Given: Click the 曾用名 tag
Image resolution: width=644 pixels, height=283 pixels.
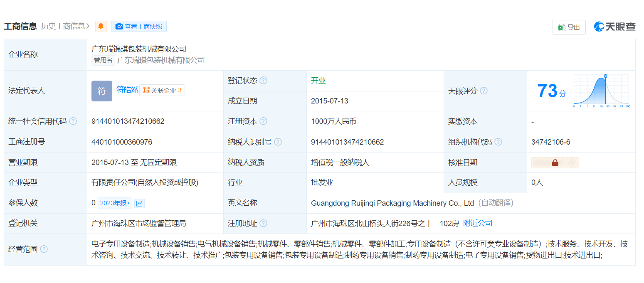Looking at the screenshot, I should [x=103, y=60].
